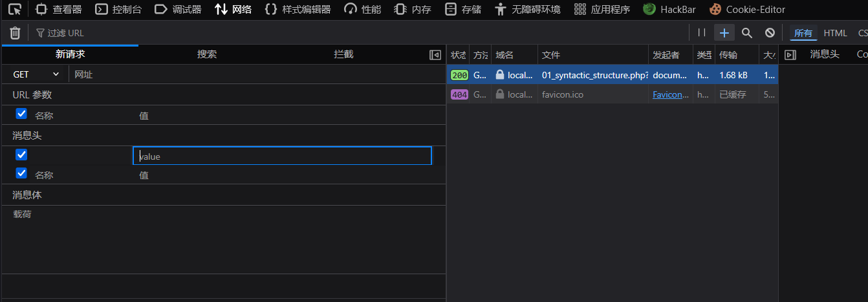Screen dimensions: 868x302
Task: Pause network recording with pause icon
Action: pos(702,32)
